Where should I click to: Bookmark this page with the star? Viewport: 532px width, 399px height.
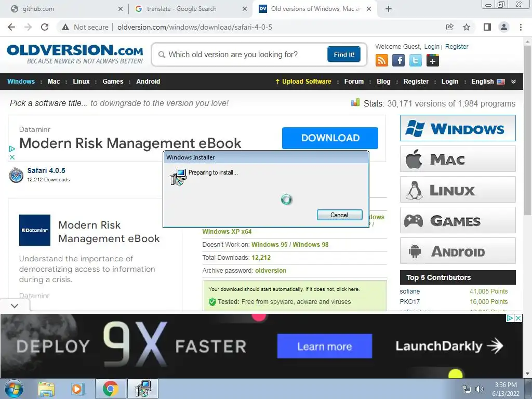[x=467, y=27]
